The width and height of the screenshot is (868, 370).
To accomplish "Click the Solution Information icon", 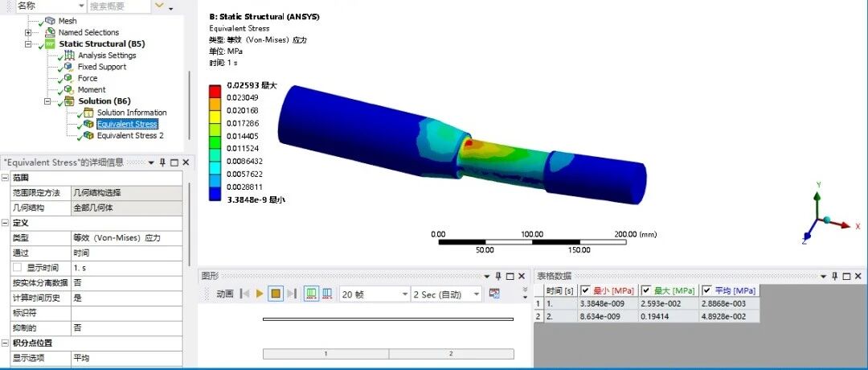I will click(x=88, y=113).
